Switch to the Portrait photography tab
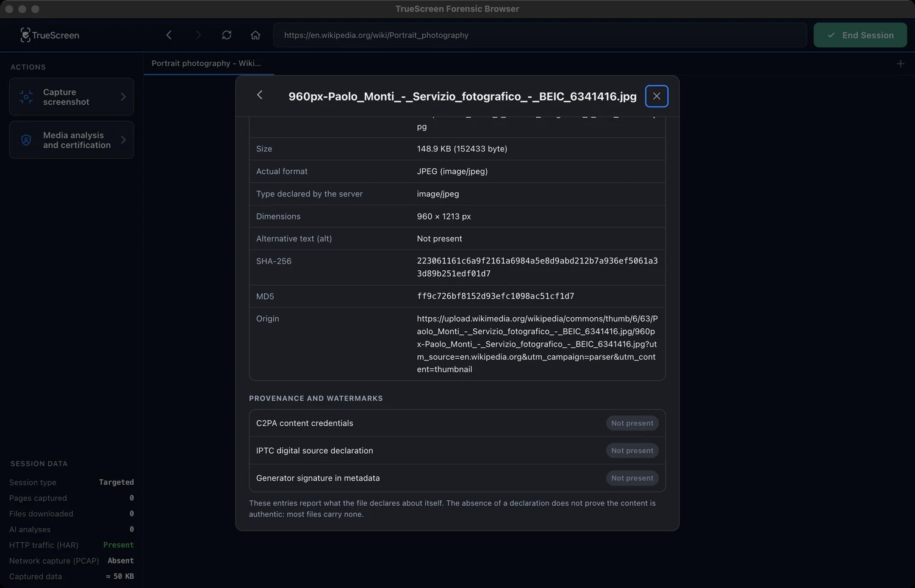Screen dimensions: 915x588 click(209, 63)
